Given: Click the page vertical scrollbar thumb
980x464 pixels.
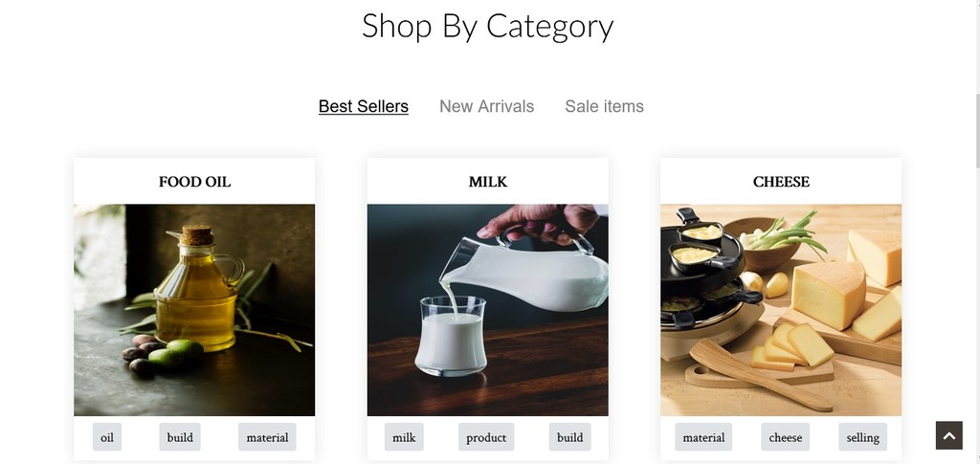Looking at the screenshot, I should coord(977,131).
